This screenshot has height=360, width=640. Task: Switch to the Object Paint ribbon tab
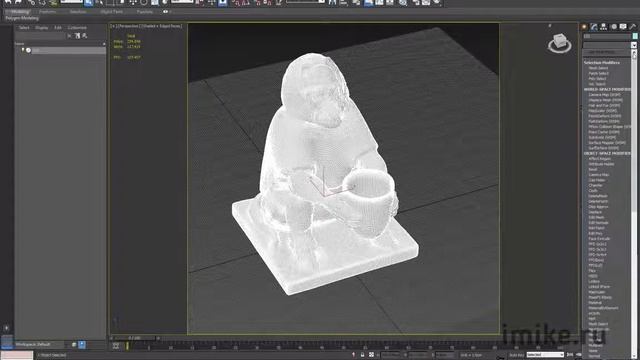[112, 12]
